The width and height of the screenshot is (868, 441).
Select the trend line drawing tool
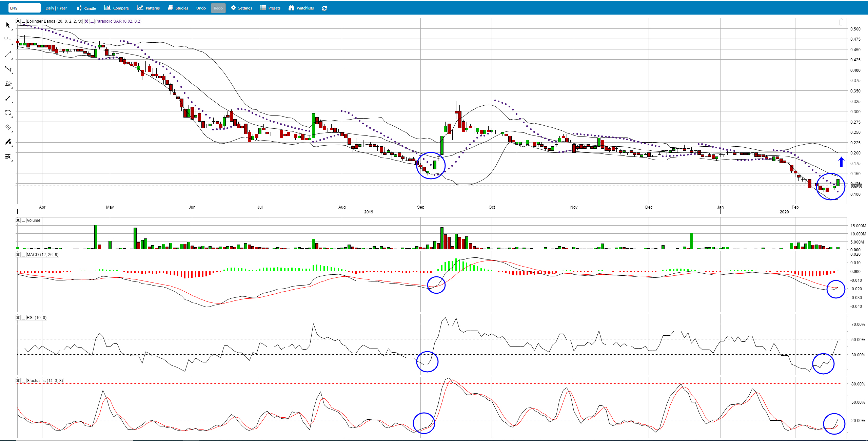(8, 55)
